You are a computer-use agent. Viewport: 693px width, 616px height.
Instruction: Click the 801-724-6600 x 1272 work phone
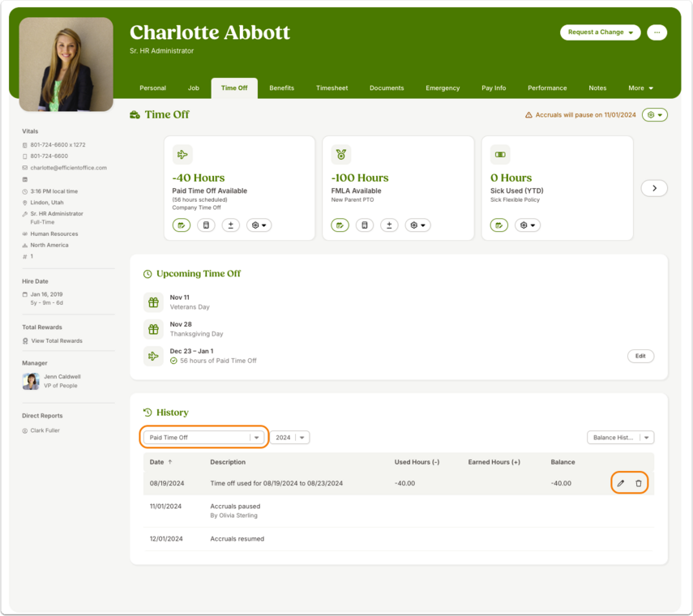(58, 145)
